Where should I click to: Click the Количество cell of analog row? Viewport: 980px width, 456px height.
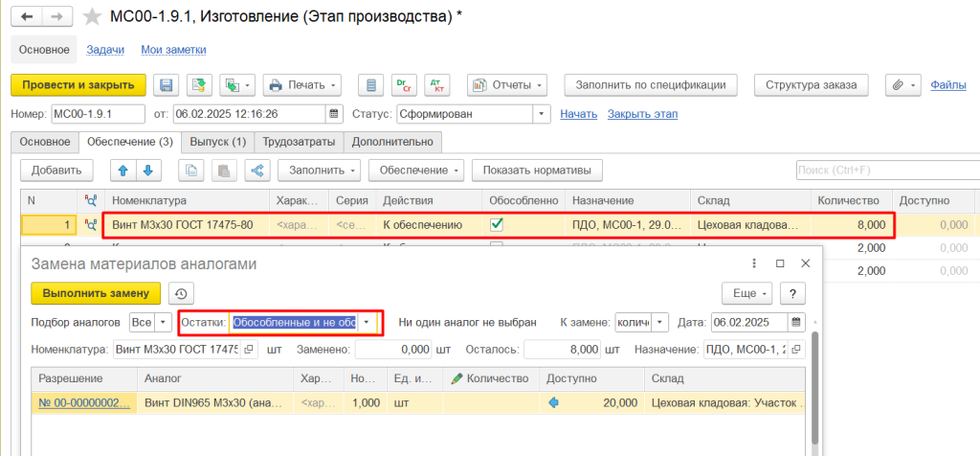pos(491,402)
